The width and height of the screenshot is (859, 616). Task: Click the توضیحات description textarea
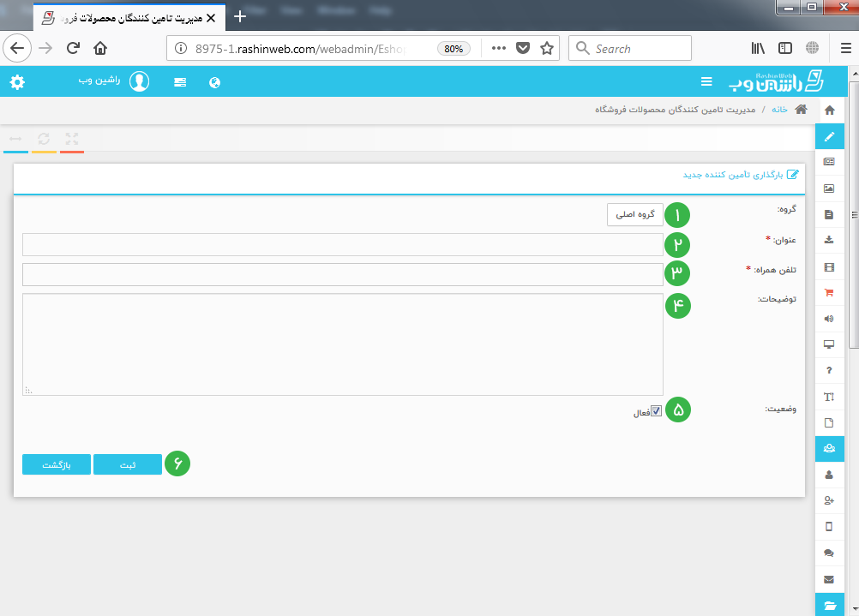tap(343, 344)
